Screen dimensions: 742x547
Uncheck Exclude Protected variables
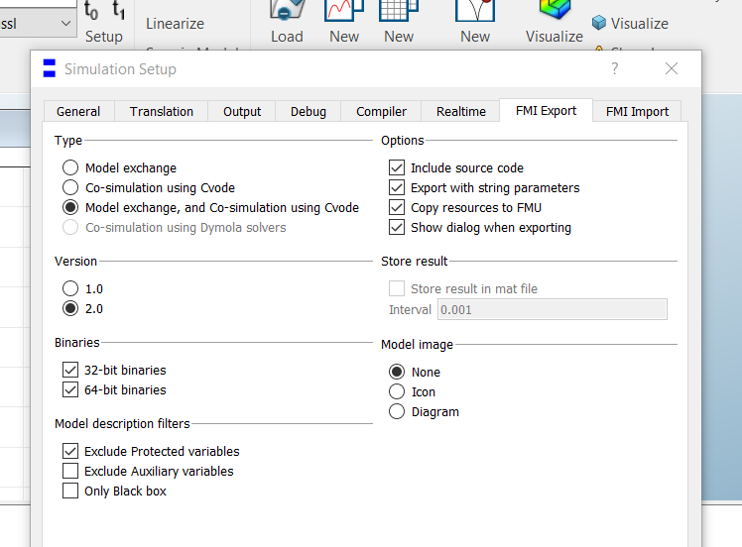tap(70, 451)
